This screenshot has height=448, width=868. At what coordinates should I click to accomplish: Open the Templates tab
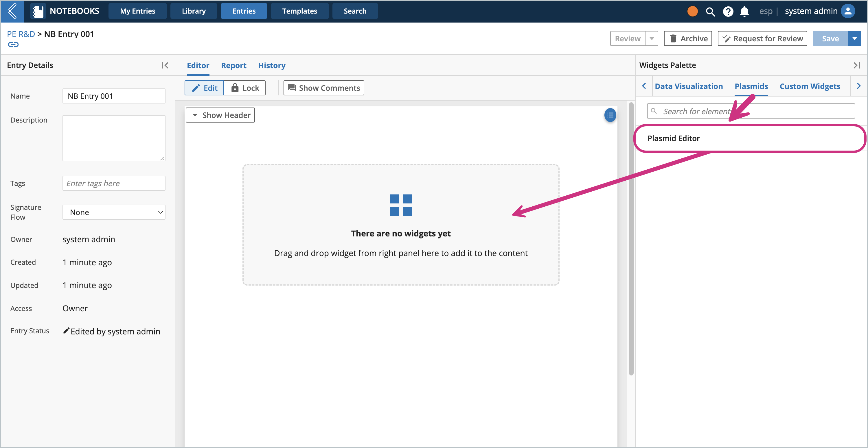[x=299, y=11]
